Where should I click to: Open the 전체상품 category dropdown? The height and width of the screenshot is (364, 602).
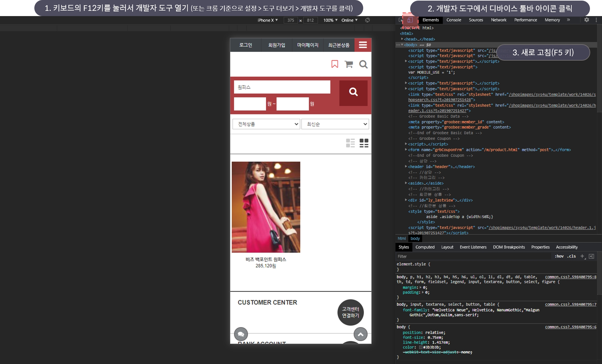click(x=266, y=124)
